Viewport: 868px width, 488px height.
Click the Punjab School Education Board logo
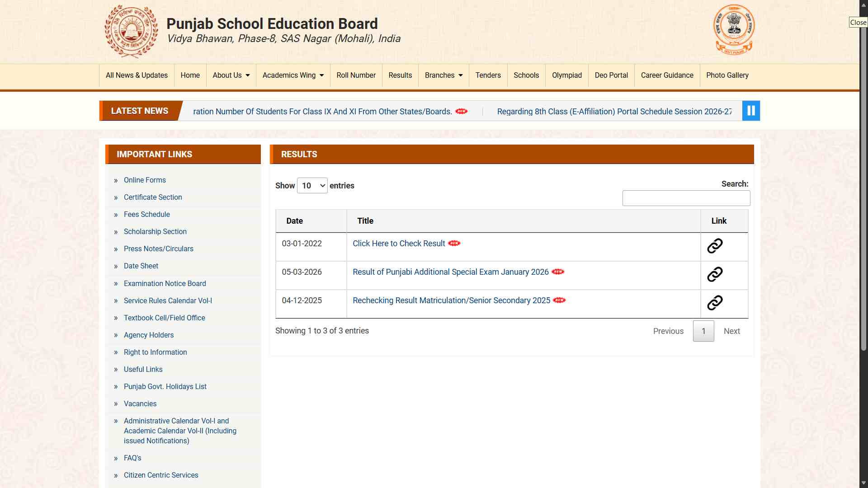[x=131, y=31]
